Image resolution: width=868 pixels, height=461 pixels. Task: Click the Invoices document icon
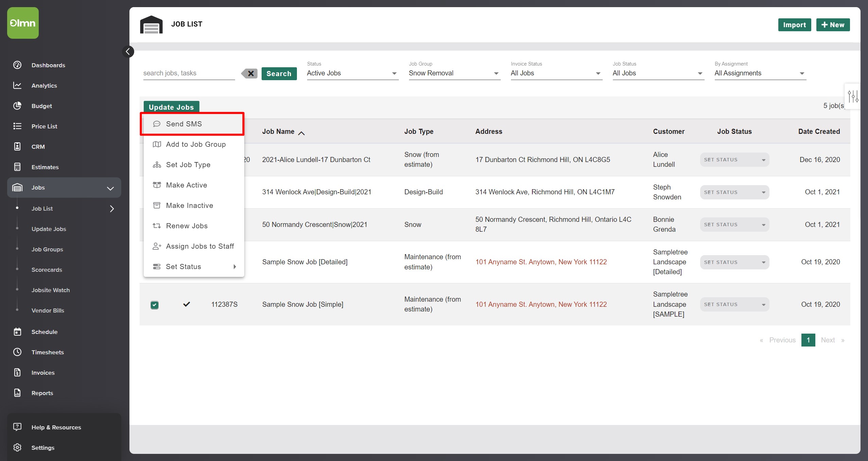coord(17,372)
